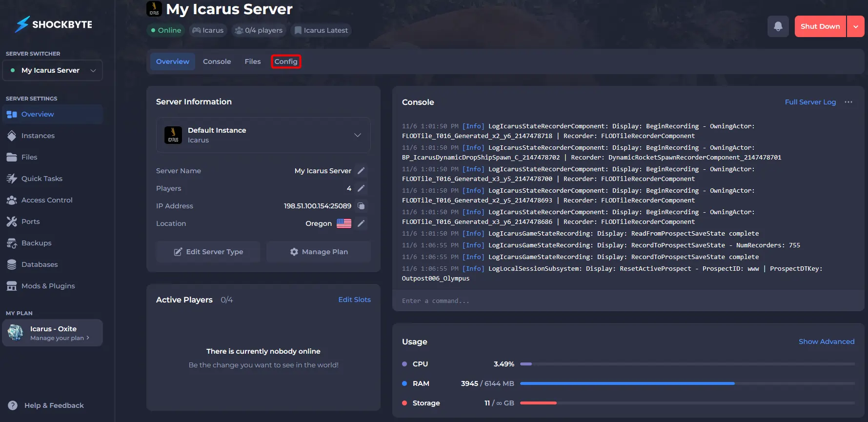Switch to the Console tab
Screen dimensions: 868x422
click(217, 61)
